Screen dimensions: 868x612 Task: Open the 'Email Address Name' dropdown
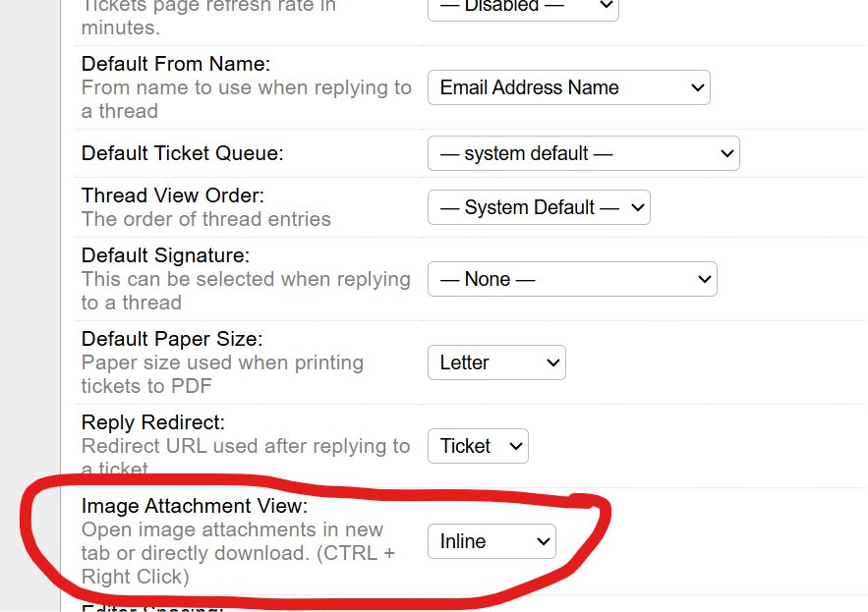tap(568, 87)
